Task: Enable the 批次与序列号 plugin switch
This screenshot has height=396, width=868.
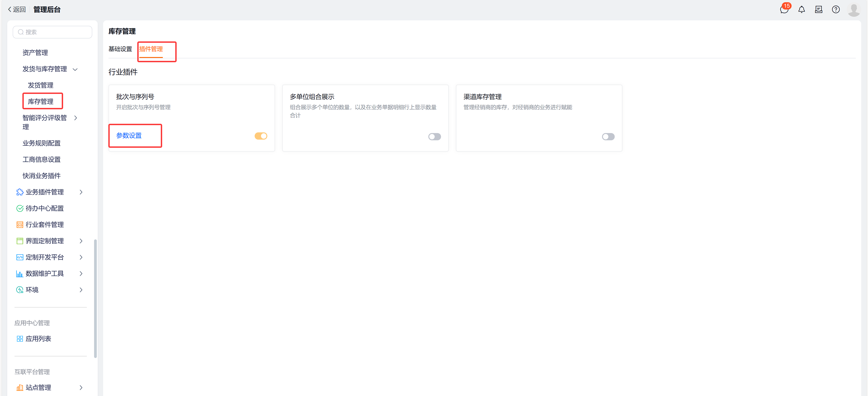Action: (261, 136)
